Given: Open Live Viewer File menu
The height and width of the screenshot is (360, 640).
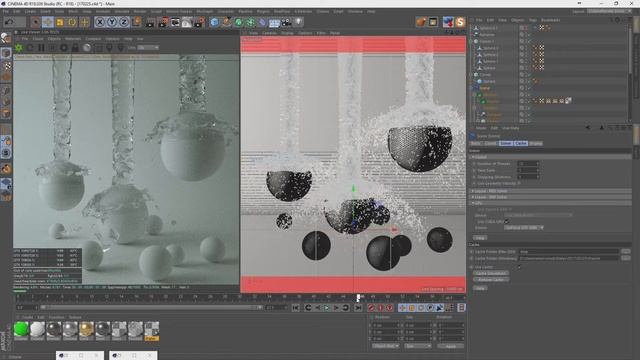Looking at the screenshot, I should 24,39.
